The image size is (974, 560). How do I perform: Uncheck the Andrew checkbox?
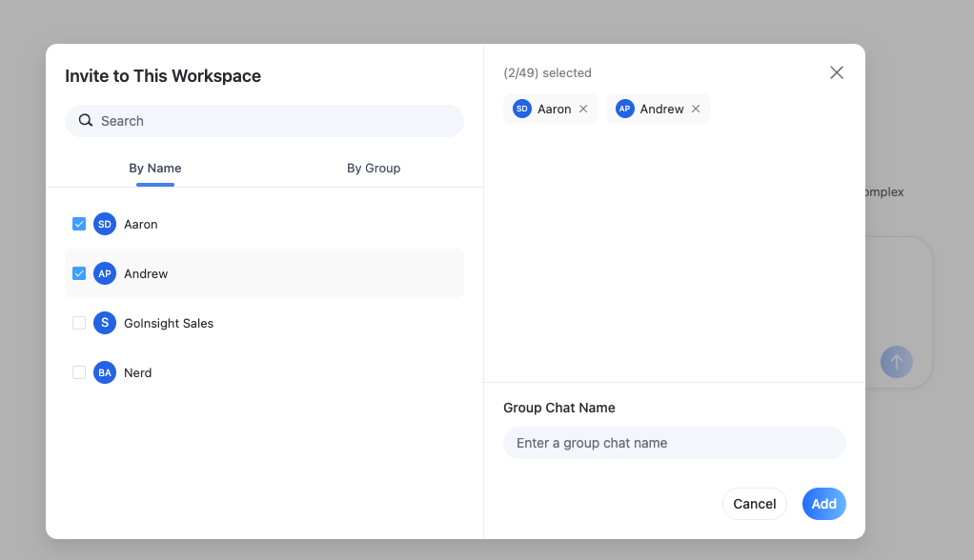click(79, 273)
